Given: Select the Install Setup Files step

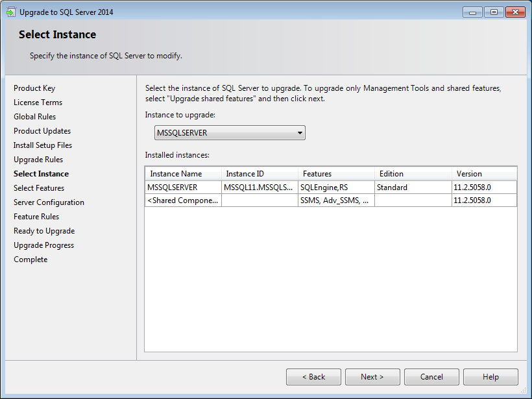Looking at the screenshot, I should tap(43, 145).
